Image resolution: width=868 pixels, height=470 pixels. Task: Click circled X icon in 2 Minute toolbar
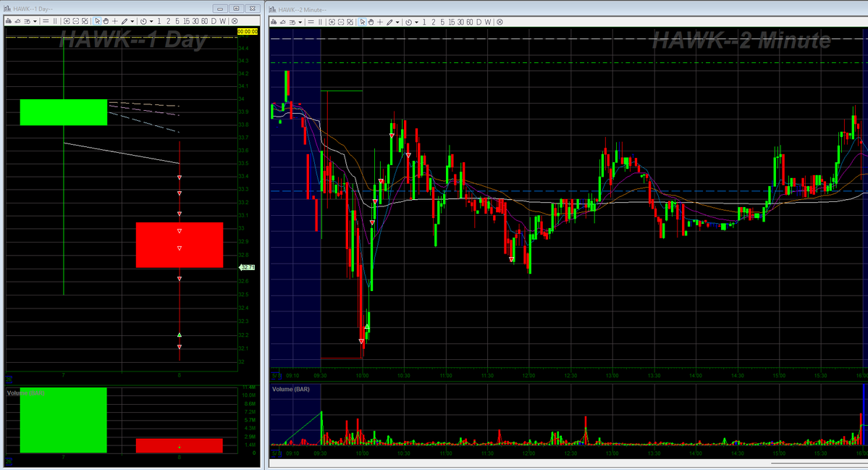(x=500, y=22)
